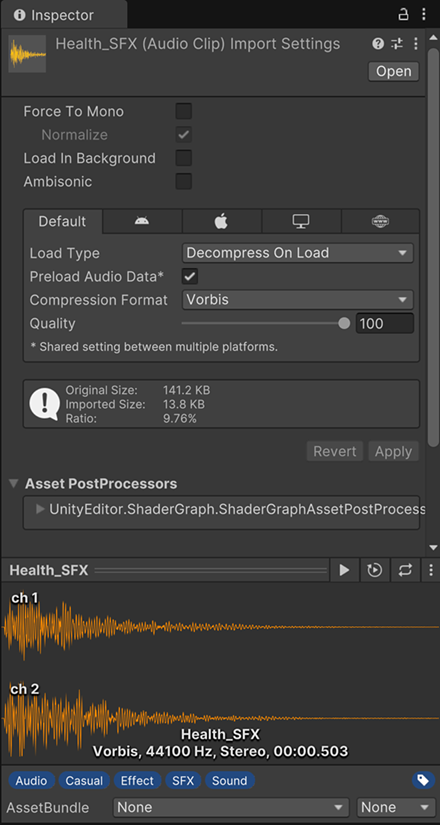Uncheck Preload Audio Data
Image resolution: width=440 pixels, height=825 pixels.
tap(190, 276)
